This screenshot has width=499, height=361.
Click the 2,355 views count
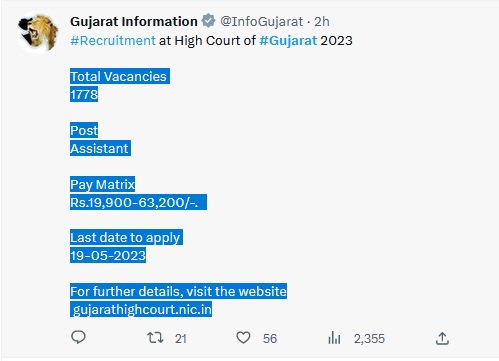369,339
